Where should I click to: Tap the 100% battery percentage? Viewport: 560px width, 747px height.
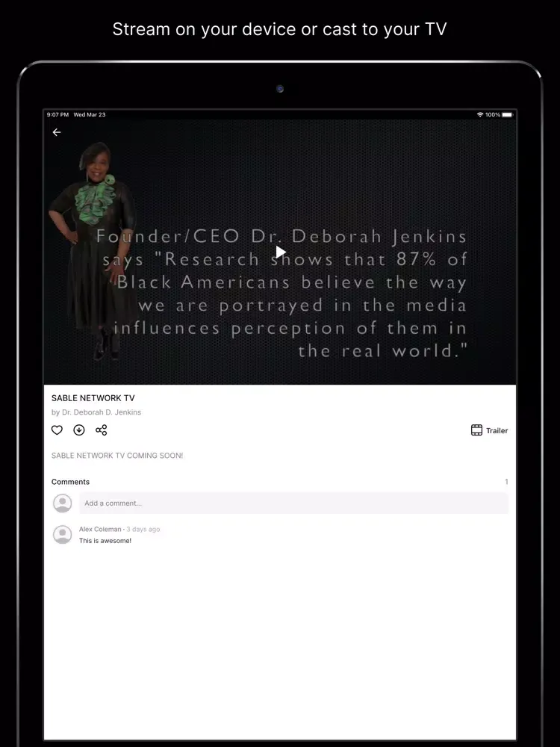click(493, 114)
